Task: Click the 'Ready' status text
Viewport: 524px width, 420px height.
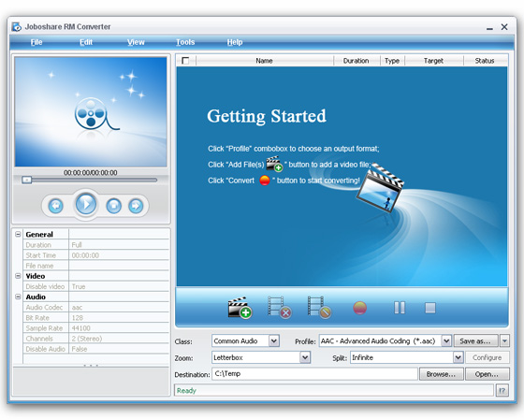Action: pyautogui.click(x=186, y=390)
